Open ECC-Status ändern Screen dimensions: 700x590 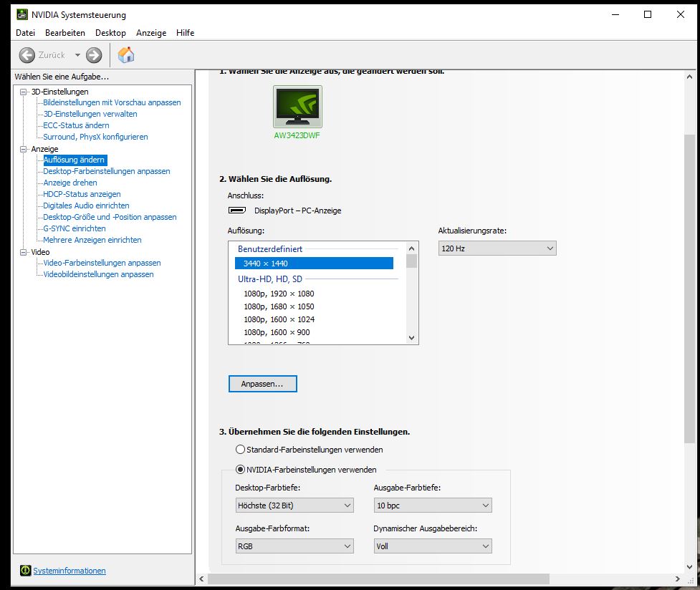point(77,125)
